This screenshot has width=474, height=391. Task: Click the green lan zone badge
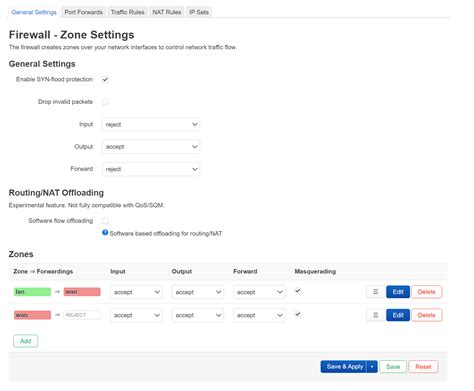[x=32, y=292]
